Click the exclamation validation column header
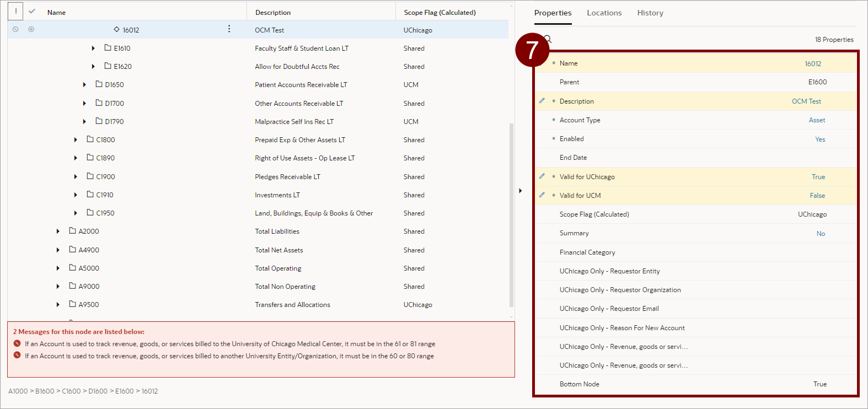868x409 pixels. (x=15, y=12)
